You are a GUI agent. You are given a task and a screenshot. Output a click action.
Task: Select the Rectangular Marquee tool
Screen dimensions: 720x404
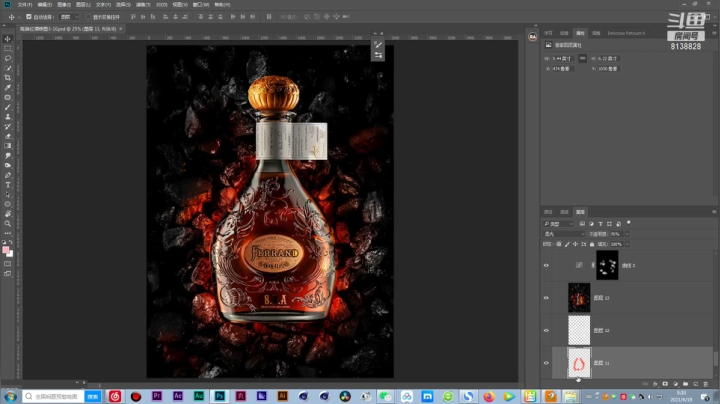(x=8, y=48)
